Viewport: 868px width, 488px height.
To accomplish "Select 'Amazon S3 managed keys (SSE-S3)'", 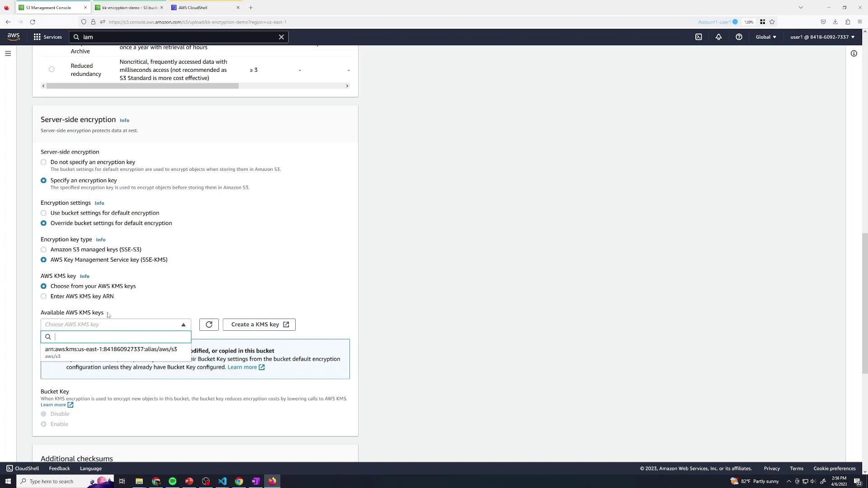I will (x=43, y=249).
